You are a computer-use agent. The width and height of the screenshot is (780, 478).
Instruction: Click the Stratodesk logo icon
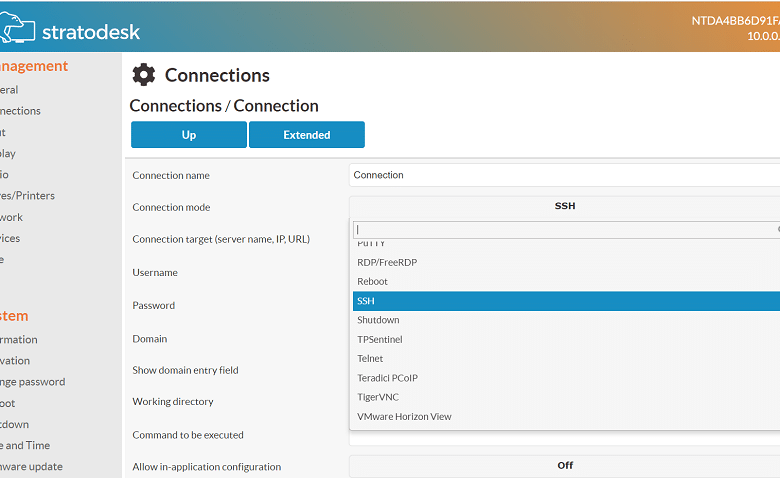(x=17, y=28)
